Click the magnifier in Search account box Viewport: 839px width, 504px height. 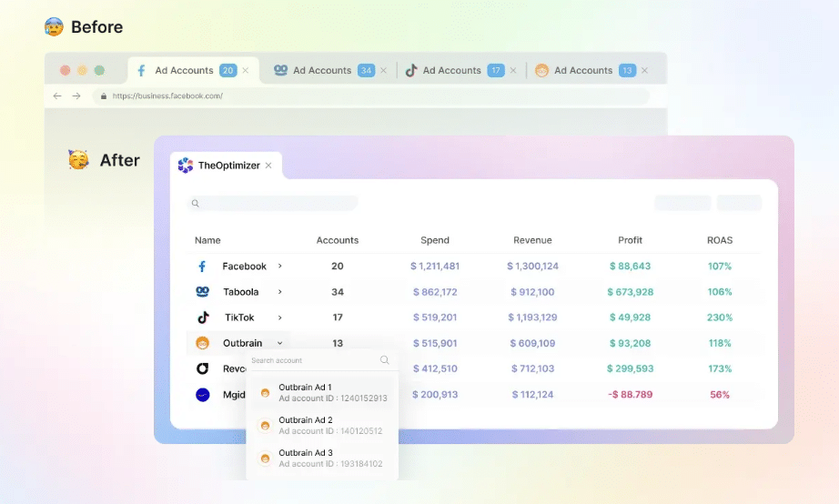(x=385, y=360)
